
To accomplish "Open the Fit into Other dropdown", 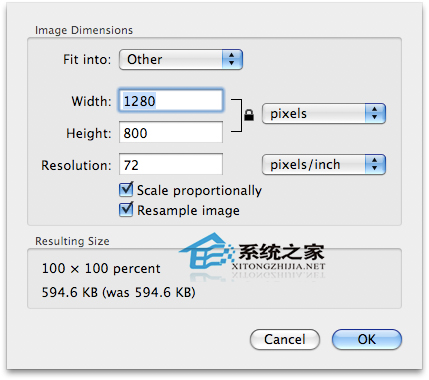I will click(181, 60).
